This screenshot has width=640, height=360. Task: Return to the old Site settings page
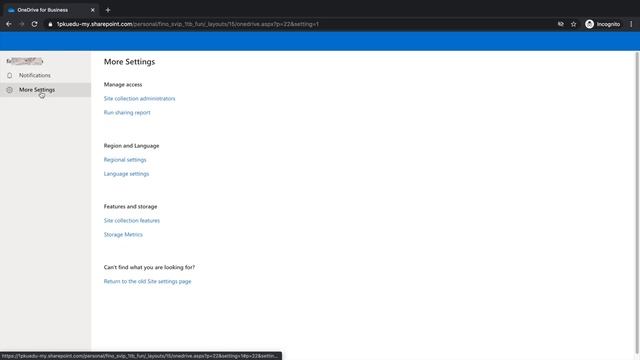pyautogui.click(x=147, y=282)
